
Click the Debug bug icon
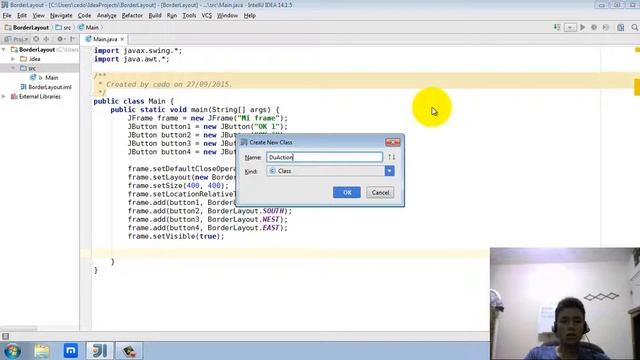(x=594, y=27)
